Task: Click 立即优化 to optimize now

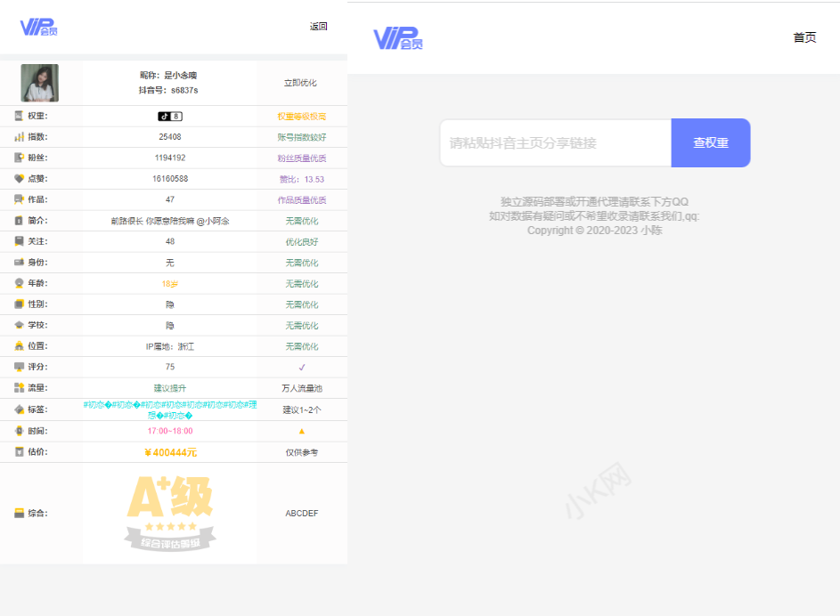Action: [x=300, y=83]
